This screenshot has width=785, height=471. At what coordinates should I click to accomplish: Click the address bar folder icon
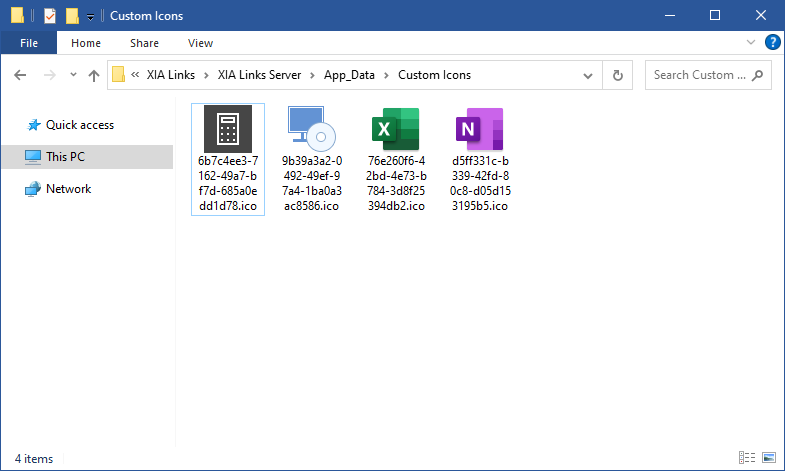coord(119,75)
